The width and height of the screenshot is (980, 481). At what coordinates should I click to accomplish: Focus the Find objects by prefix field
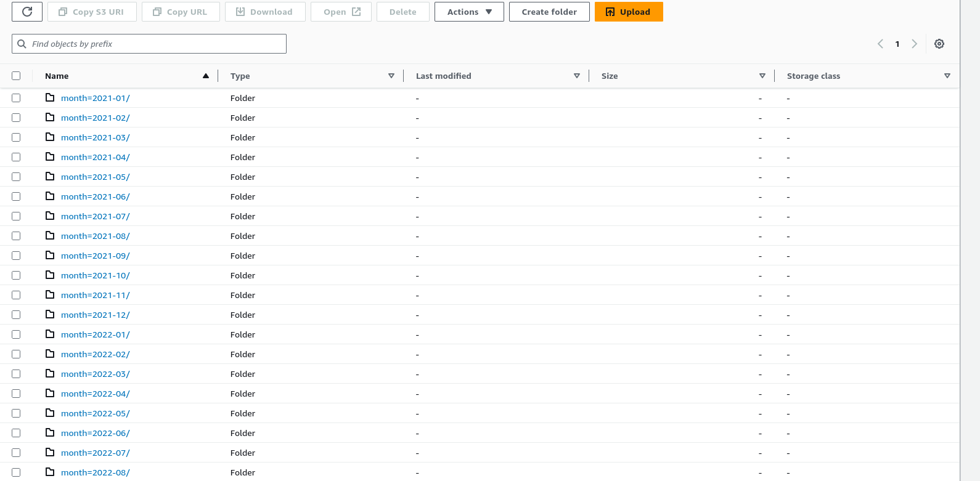[154, 44]
